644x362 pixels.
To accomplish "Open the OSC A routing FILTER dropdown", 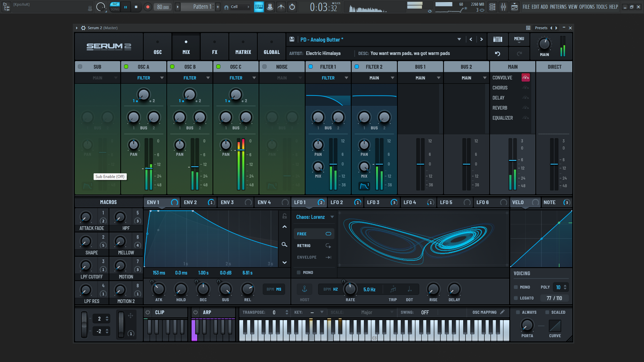I will 144,78.
